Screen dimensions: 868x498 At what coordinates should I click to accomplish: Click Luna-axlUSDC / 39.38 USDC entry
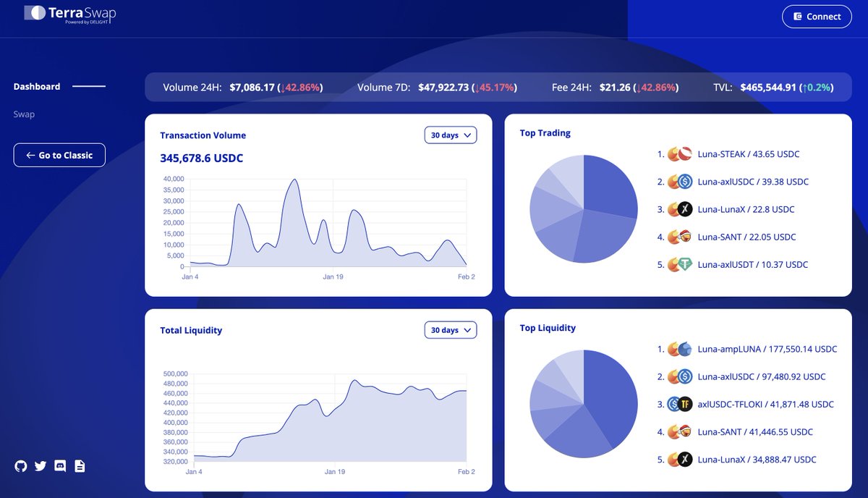coord(753,182)
